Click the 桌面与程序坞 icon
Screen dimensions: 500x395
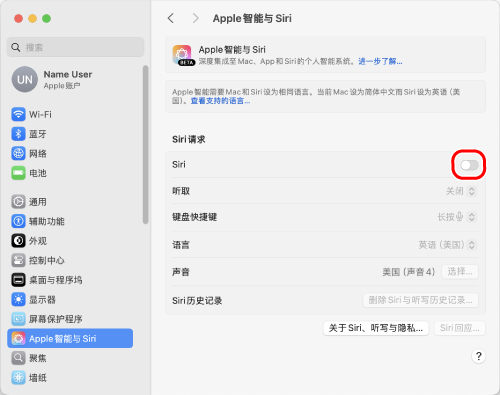[x=18, y=280]
